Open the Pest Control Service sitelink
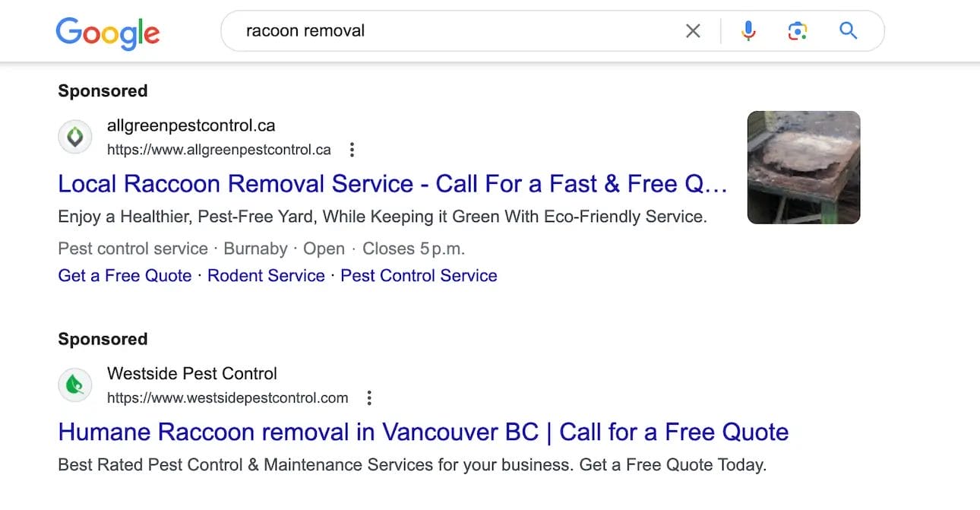Screen dimensions: 980x510 tap(419, 275)
